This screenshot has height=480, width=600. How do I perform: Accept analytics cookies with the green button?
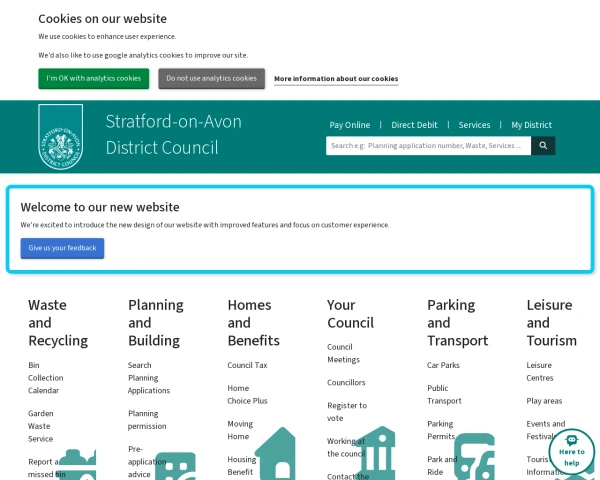94,78
